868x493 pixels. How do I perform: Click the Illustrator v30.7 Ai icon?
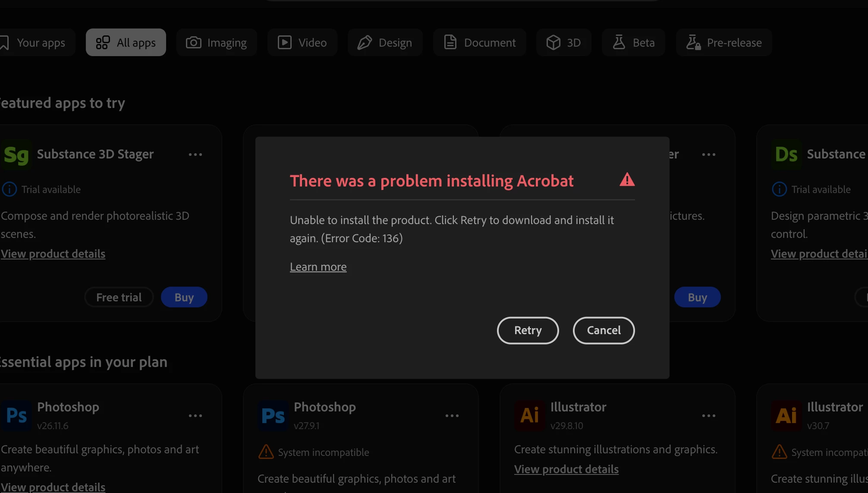[x=786, y=416]
